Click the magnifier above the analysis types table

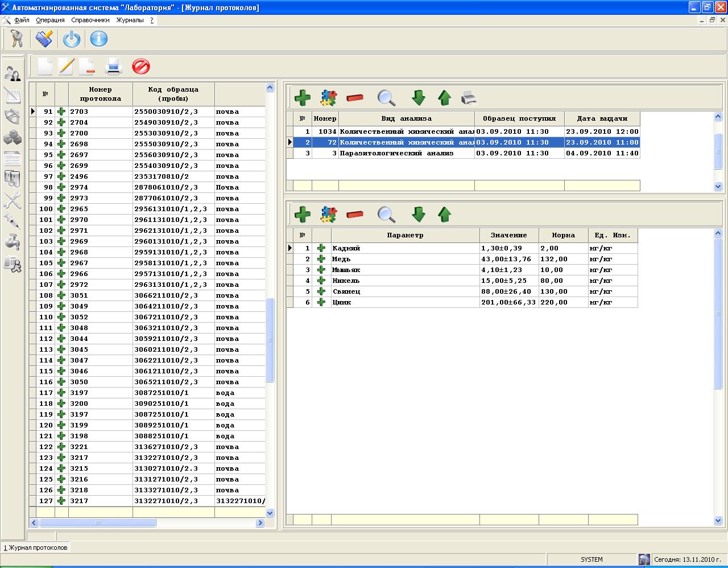pos(386,98)
